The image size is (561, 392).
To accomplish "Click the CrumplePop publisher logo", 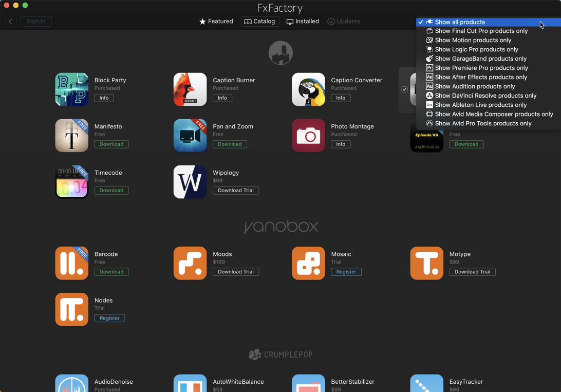I will (x=280, y=354).
